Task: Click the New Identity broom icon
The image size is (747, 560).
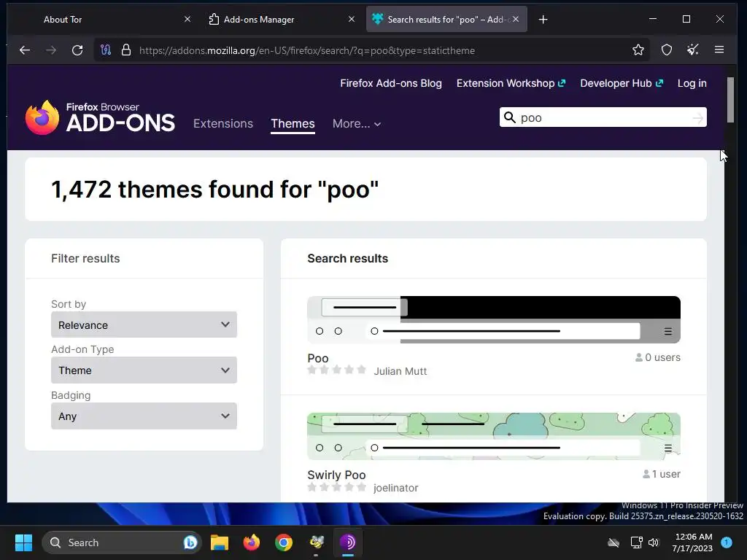Action: click(693, 50)
